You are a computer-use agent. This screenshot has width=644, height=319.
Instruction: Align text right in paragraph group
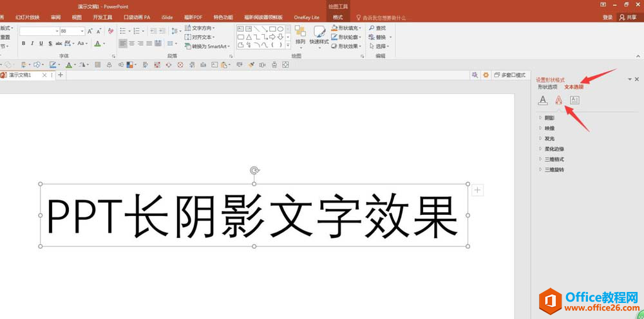tap(140, 44)
